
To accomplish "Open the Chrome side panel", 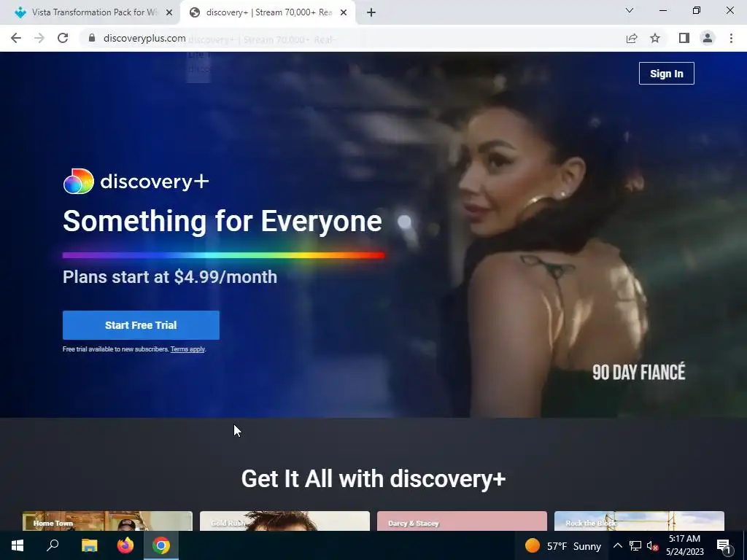I will pyautogui.click(x=684, y=38).
